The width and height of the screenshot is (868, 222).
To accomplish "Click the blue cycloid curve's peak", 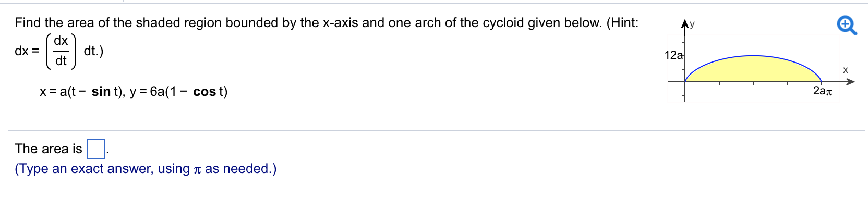I will click(x=753, y=55).
